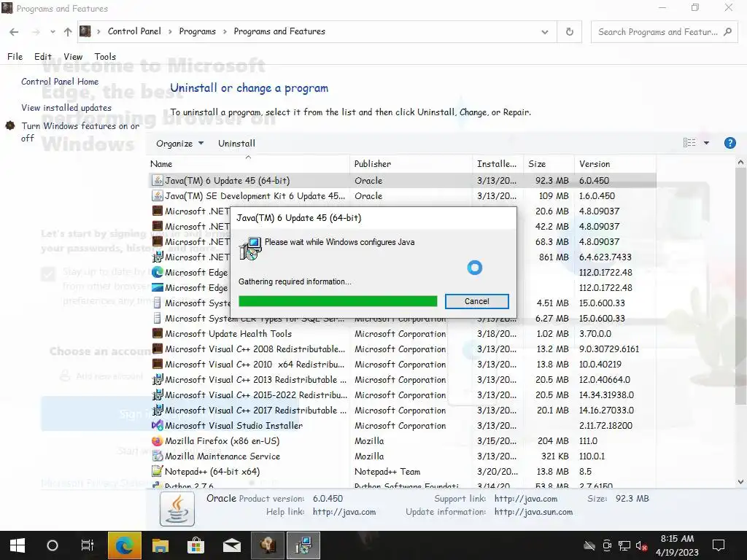Launch Microsoft Edge from the taskbar
The height and width of the screenshot is (560, 747).
(124, 545)
